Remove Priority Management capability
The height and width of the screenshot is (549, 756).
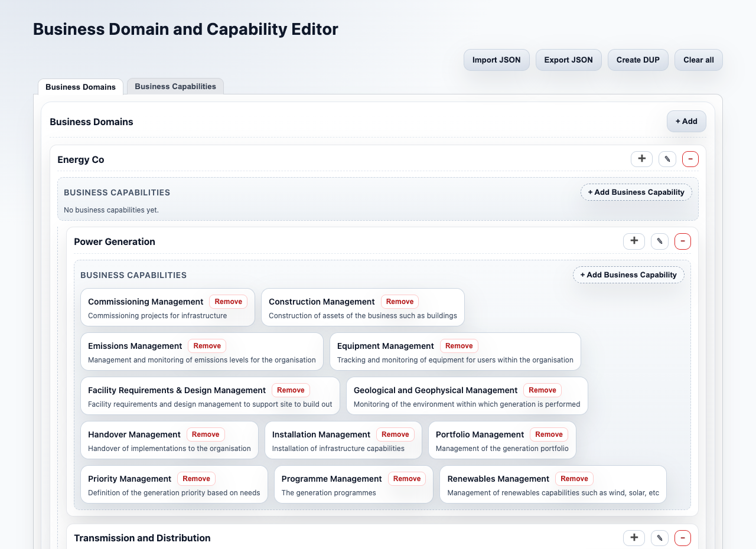click(x=196, y=479)
